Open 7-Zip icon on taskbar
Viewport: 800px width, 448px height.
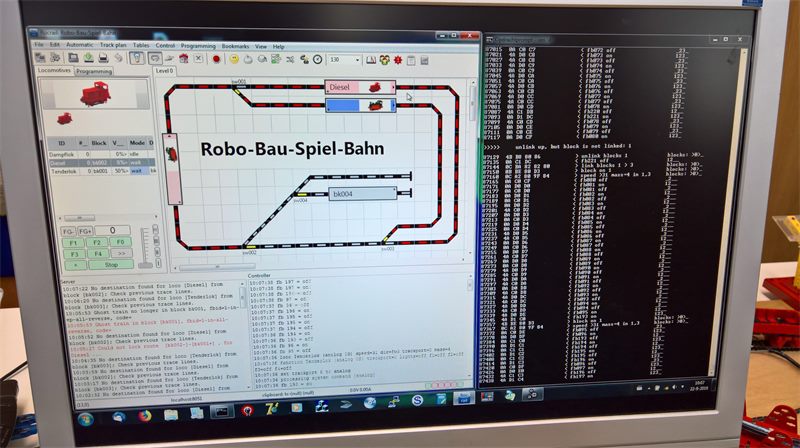click(x=271, y=408)
